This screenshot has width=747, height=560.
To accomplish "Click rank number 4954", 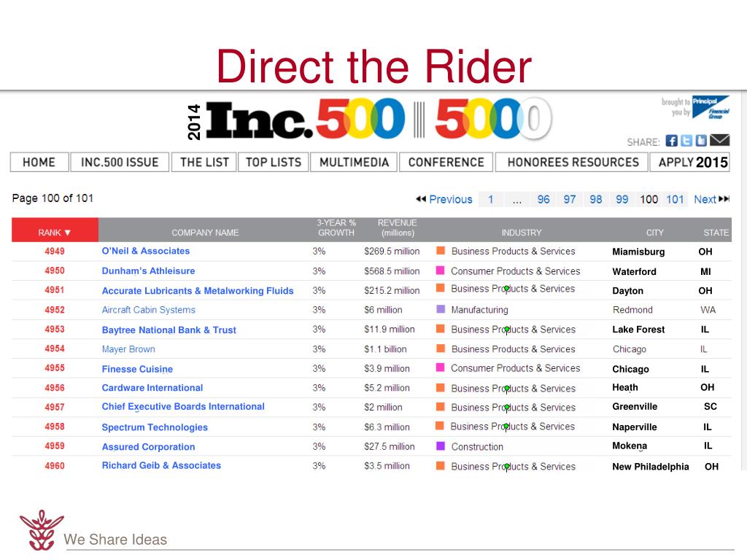I will pyautogui.click(x=55, y=349).
